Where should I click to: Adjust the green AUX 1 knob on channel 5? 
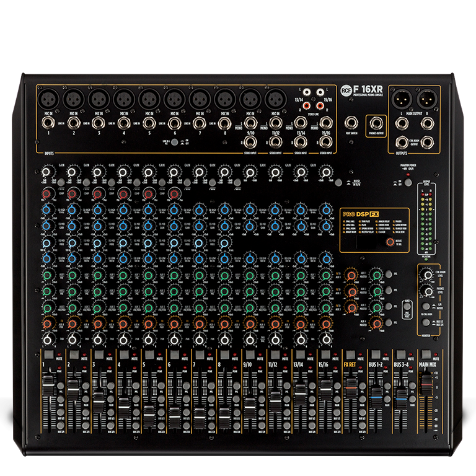(x=149, y=275)
